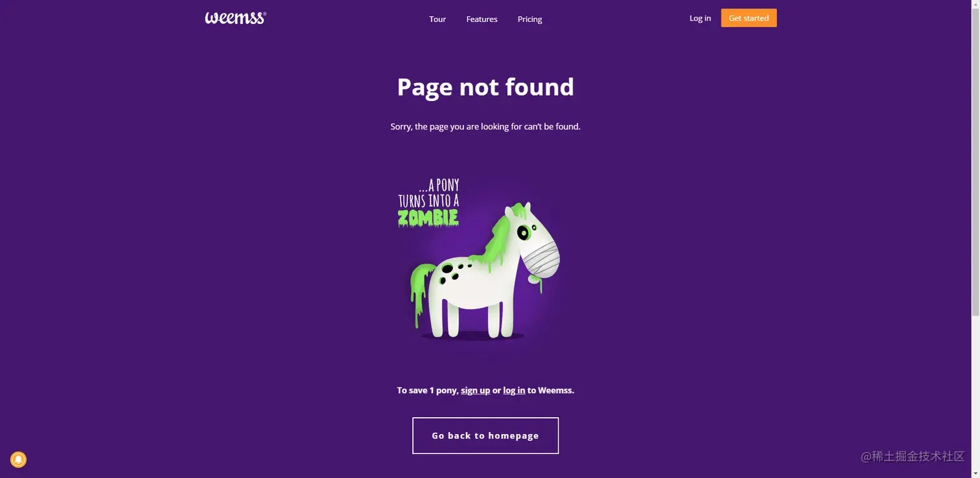
Task: Follow the underlined log in link
Action: pos(514,391)
